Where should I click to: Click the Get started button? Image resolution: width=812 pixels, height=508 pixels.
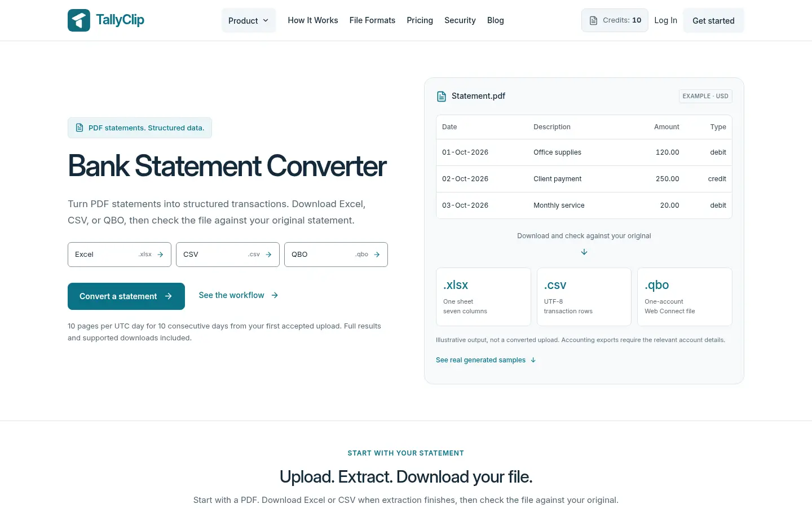click(713, 20)
